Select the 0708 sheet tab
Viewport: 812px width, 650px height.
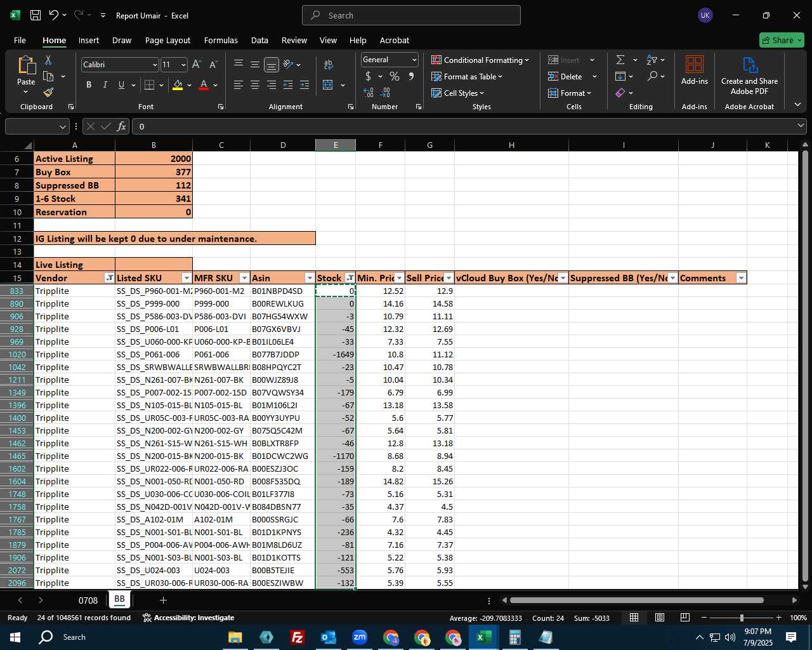click(x=88, y=600)
